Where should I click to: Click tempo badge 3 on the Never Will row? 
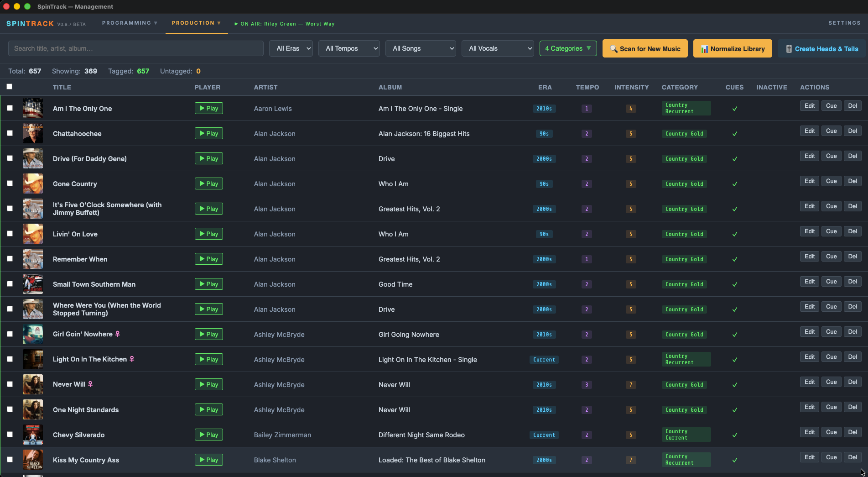click(x=587, y=385)
